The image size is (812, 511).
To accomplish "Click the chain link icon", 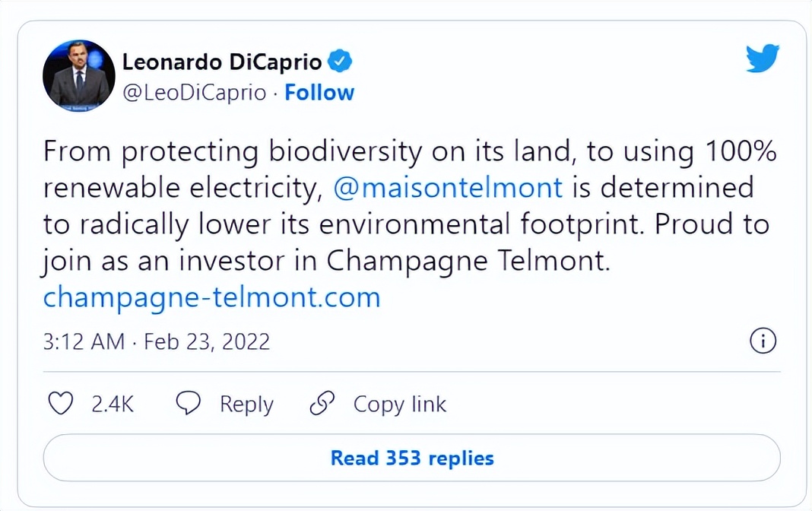I will pyautogui.click(x=322, y=404).
